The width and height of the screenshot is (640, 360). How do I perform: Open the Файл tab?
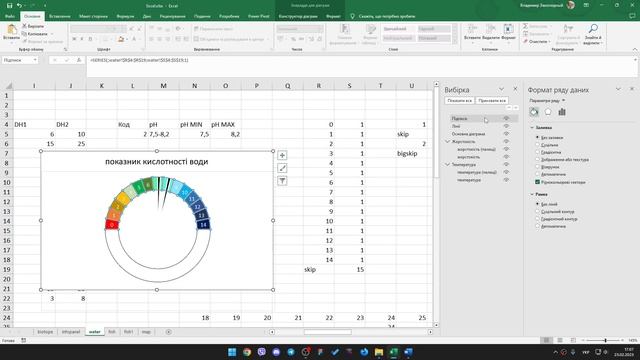(10, 16)
